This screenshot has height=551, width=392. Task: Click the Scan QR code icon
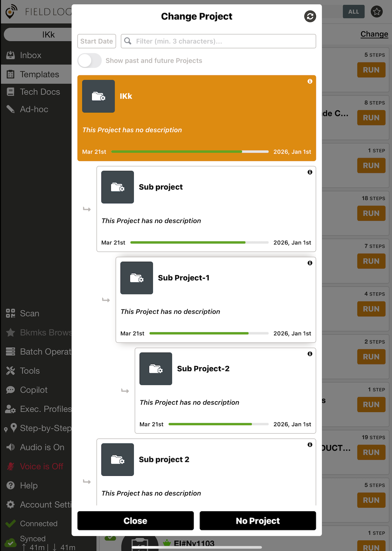pos(11,313)
